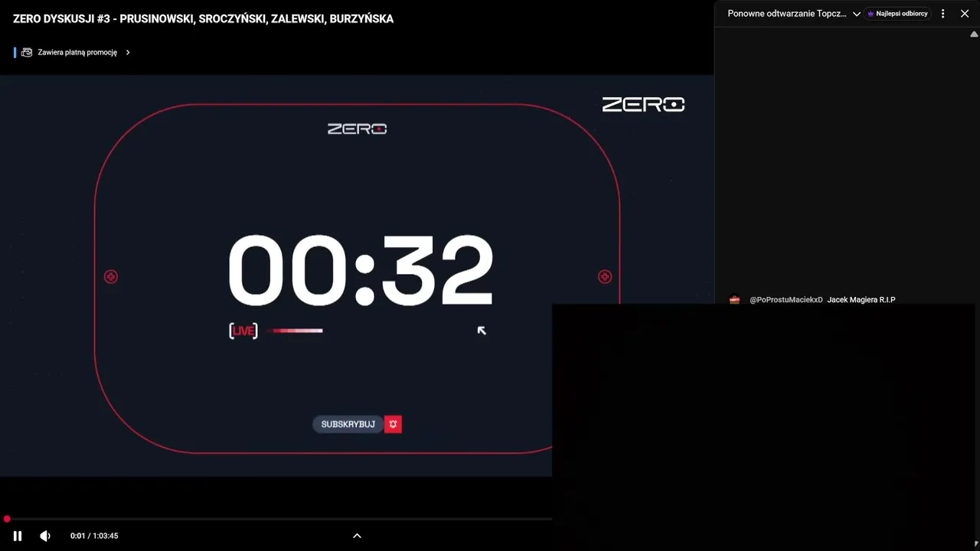Click the "Jacek Magiera R.I.P" chat message
This screenshot has width=980, height=551.
pos(861,300)
